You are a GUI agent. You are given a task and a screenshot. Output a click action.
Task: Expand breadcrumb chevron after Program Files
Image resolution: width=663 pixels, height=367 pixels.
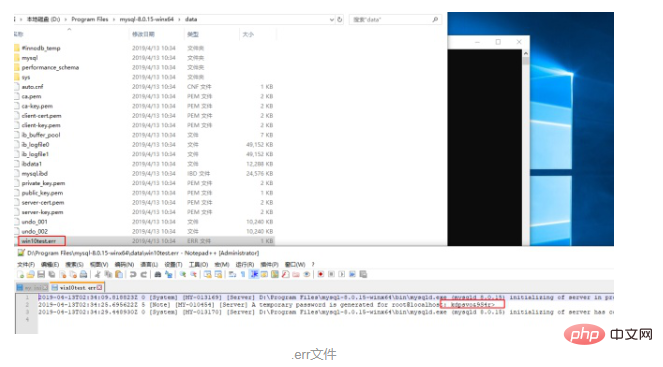pos(114,19)
